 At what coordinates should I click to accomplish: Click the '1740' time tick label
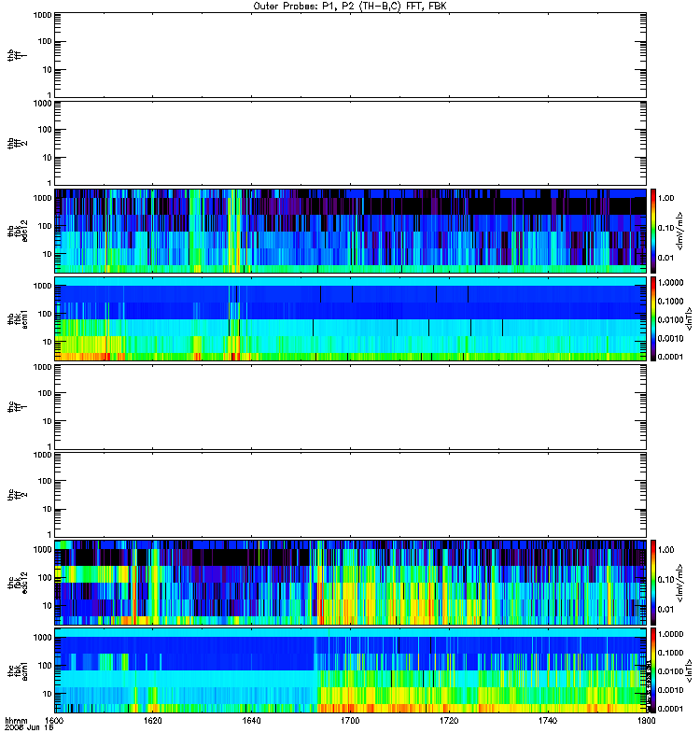(x=548, y=720)
